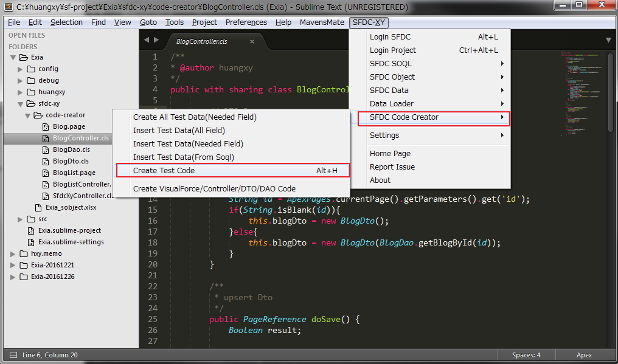
Task: Expand the src folder
Action: point(20,219)
